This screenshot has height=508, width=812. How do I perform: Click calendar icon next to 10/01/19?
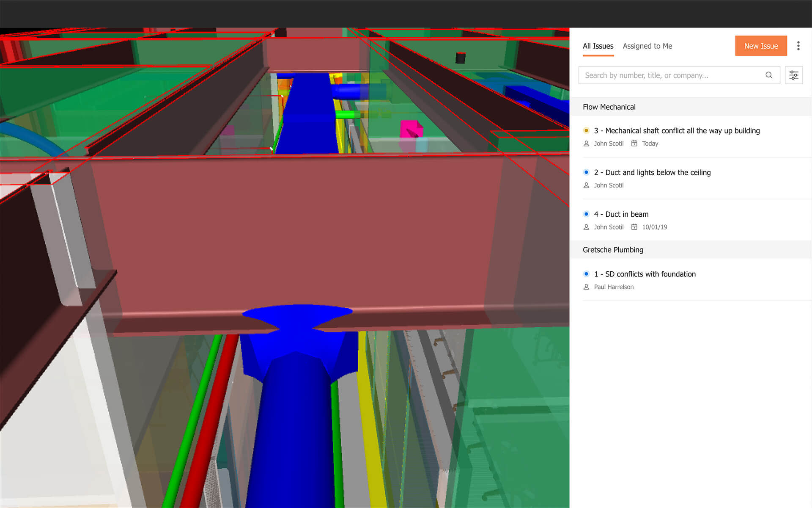coord(634,227)
